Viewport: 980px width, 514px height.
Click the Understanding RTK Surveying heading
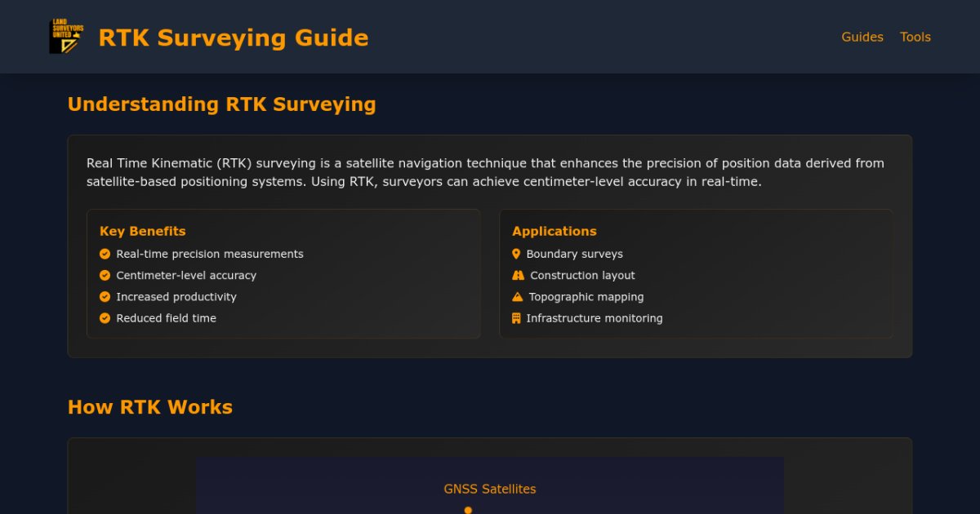coord(221,104)
